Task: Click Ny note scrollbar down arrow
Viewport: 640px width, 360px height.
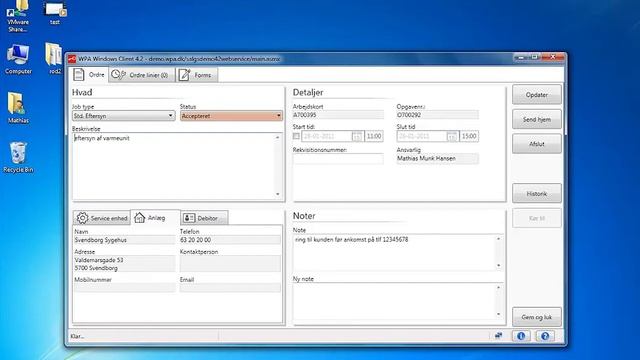Action: coord(499,314)
